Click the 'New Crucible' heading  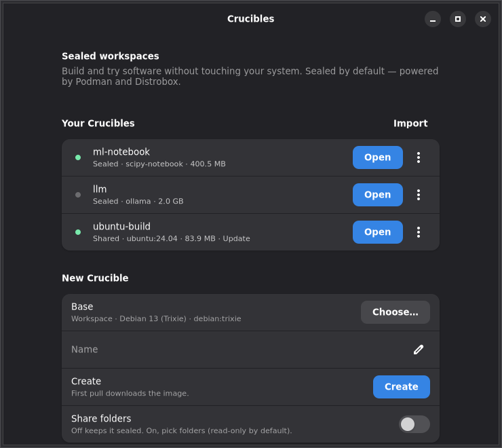pos(95,278)
